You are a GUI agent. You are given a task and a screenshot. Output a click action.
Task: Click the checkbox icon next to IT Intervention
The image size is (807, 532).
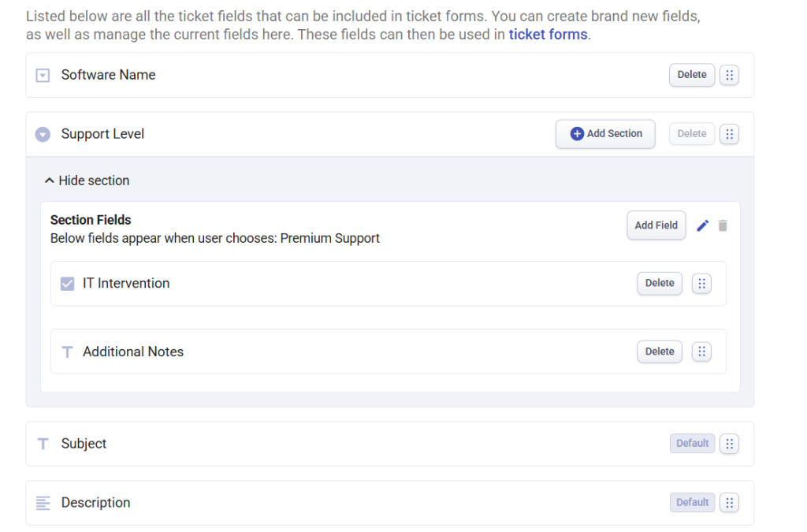68,284
